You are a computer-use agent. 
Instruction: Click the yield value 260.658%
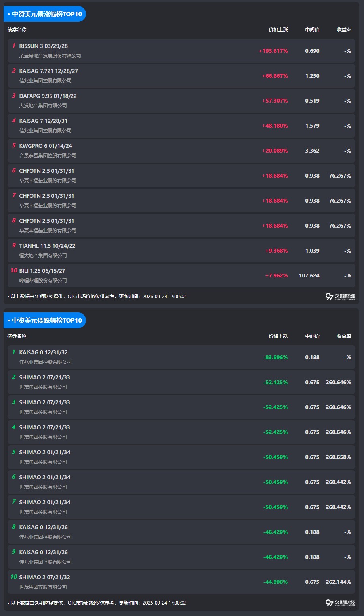(338, 457)
